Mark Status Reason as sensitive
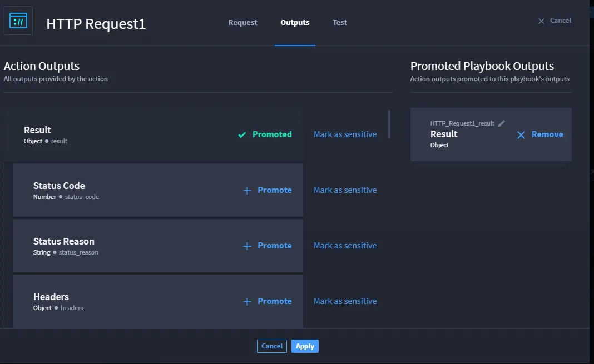This screenshot has height=364, width=594. [x=345, y=246]
